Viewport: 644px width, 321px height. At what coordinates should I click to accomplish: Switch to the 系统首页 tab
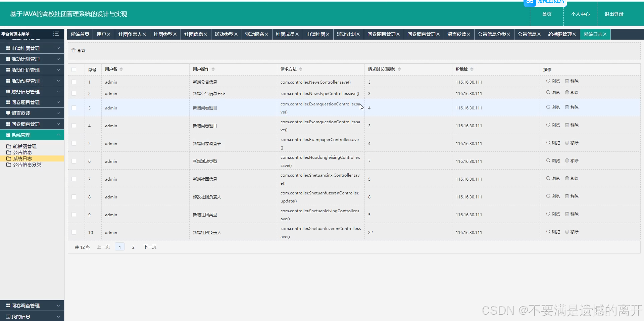point(80,34)
